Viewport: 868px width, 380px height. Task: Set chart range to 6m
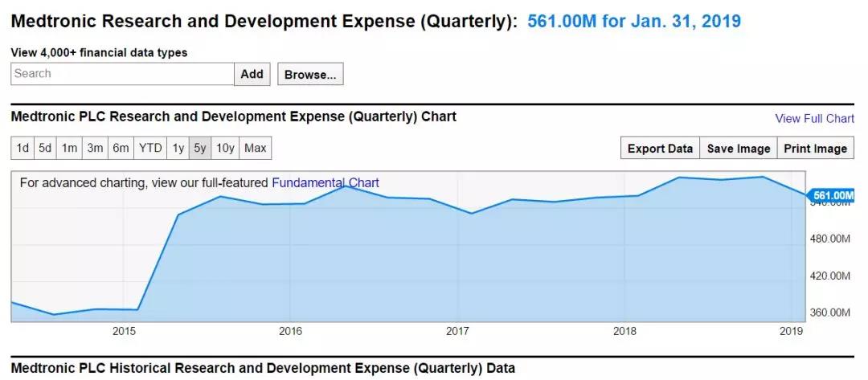121,148
